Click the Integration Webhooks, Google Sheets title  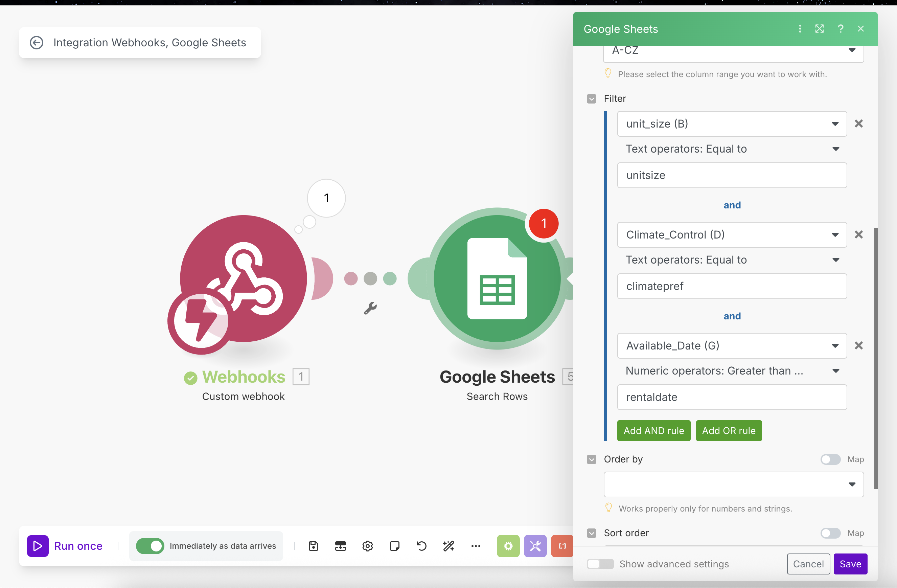pos(149,43)
